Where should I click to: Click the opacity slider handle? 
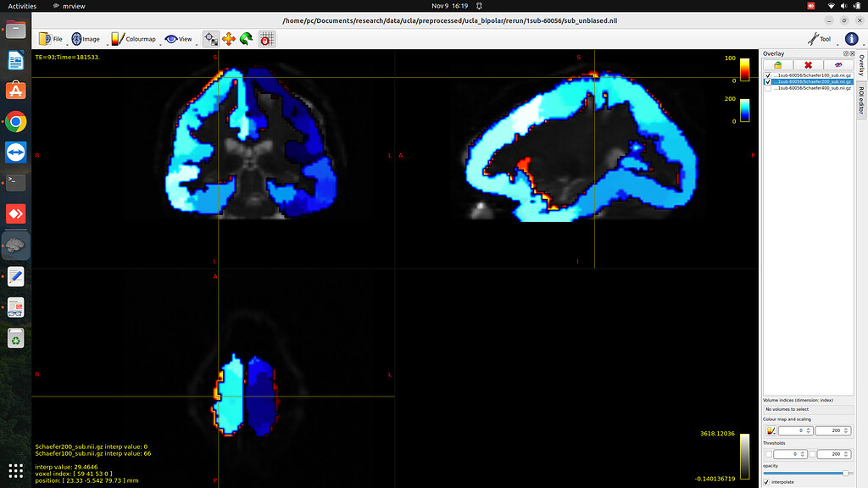845,473
